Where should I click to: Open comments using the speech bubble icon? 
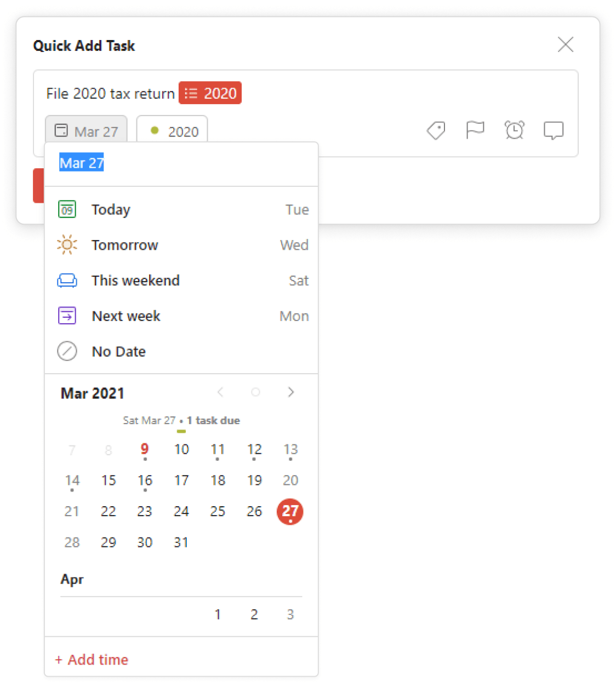pyautogui.click(x=554, y=130)
